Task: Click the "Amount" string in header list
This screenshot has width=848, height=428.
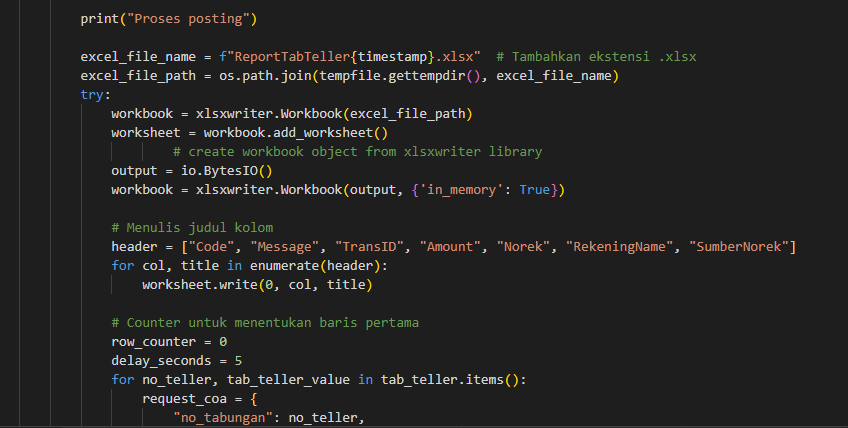Action: 449,247
